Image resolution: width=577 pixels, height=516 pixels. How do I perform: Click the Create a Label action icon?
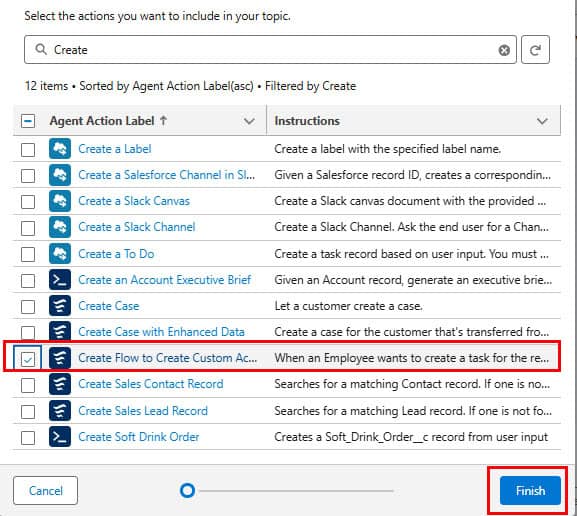(x=60, y=149)
